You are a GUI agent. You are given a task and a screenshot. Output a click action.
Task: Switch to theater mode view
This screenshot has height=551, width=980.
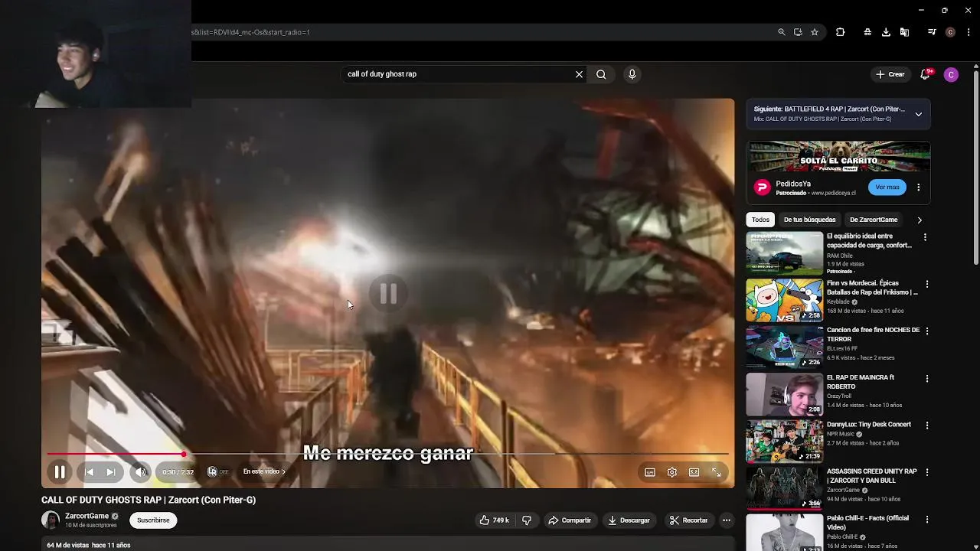tap(694, 472)
